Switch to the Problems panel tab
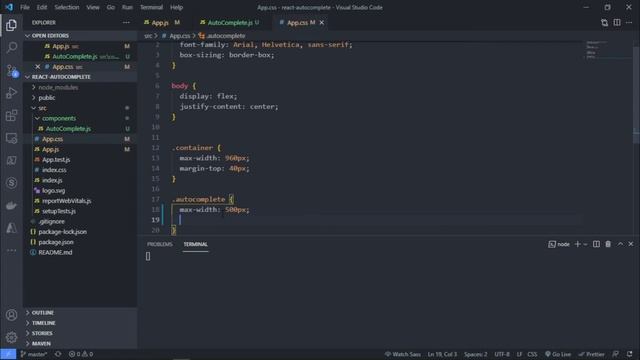Viewport: 640px width, 360px height. pyautogui.click(x=160, y=244)
